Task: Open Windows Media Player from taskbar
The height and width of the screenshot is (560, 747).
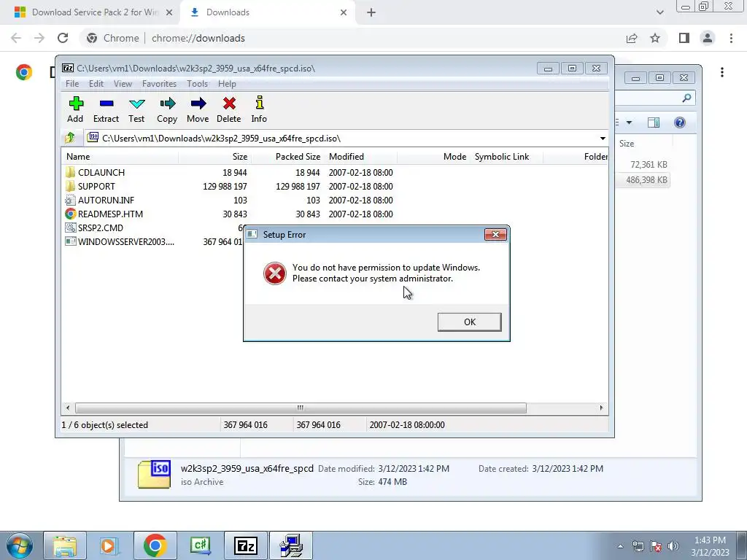Action: tap(109, 545)
